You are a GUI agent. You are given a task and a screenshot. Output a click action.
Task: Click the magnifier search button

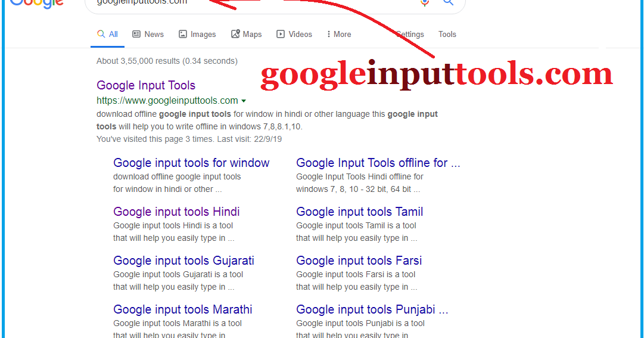[x=448, y=2]
